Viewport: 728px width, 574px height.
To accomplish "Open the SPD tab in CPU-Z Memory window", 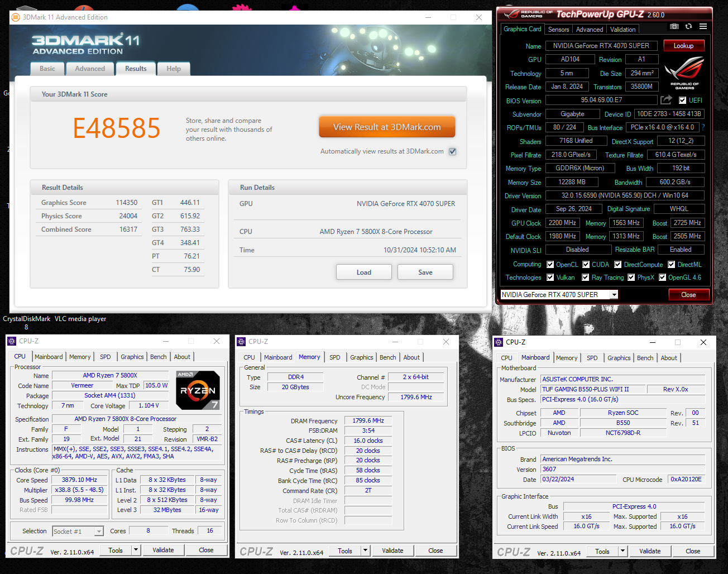I will (335, 357).
